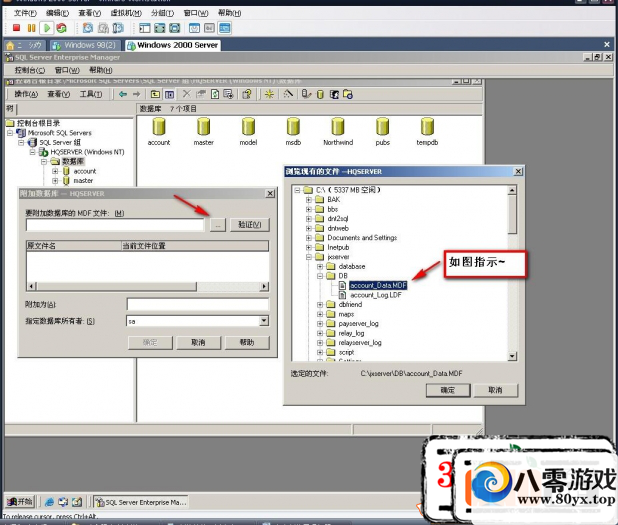Viewport: 618px width, 525px height.
Task: Collapse the Microsoft SQL Servers tree node
Action: pyautogui.click(x=10, y=133)
